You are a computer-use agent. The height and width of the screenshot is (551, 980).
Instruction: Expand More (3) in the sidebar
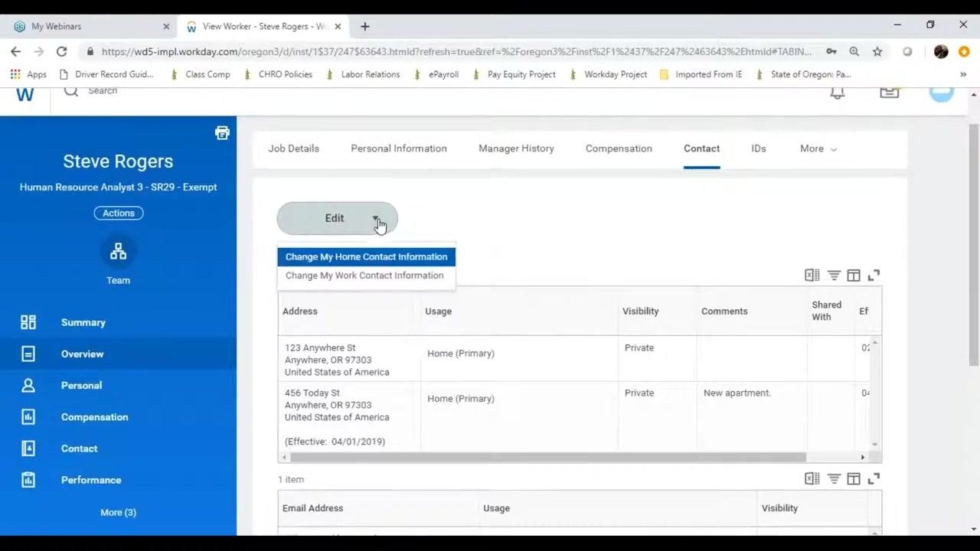pyautogui.click(x=118, y=513)
